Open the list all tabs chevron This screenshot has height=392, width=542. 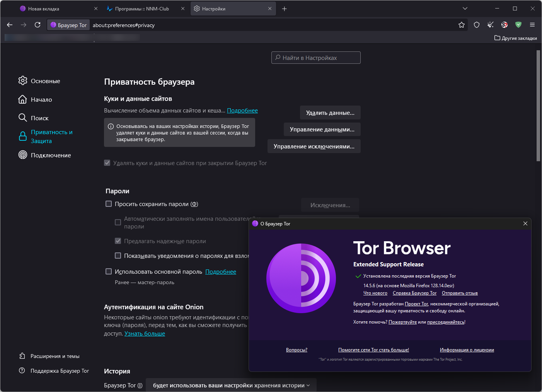tap(465, 9)
